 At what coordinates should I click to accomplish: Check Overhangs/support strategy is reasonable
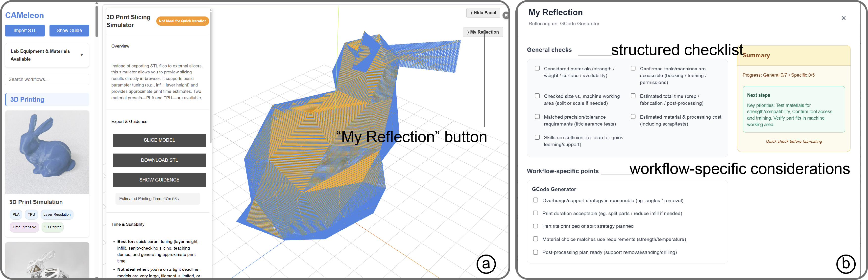point(535,200)
